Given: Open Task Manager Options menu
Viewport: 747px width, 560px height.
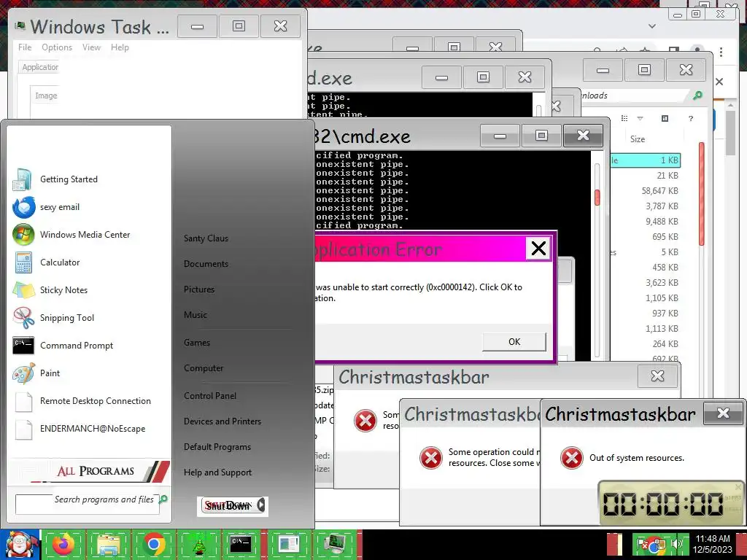Looking at the screenshot, I should (57, 47).
